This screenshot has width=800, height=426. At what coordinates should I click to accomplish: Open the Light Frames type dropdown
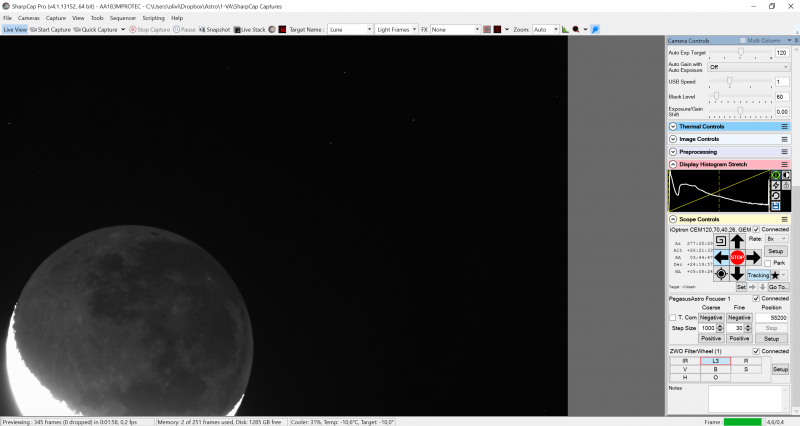tap(396, 30)
